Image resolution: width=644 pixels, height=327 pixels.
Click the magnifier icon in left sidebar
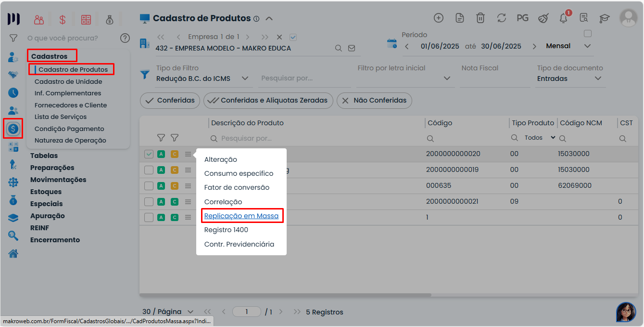pos(13,235)
